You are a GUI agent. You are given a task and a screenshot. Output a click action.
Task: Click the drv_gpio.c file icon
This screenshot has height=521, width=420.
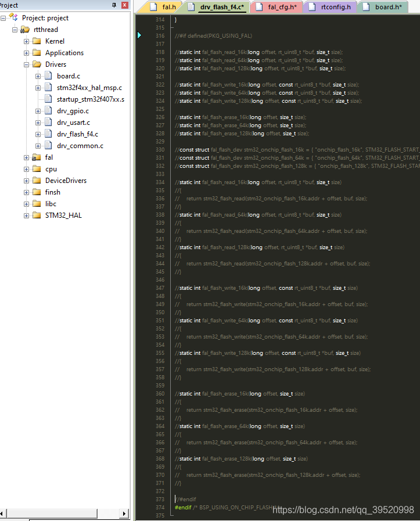point(48,110)
